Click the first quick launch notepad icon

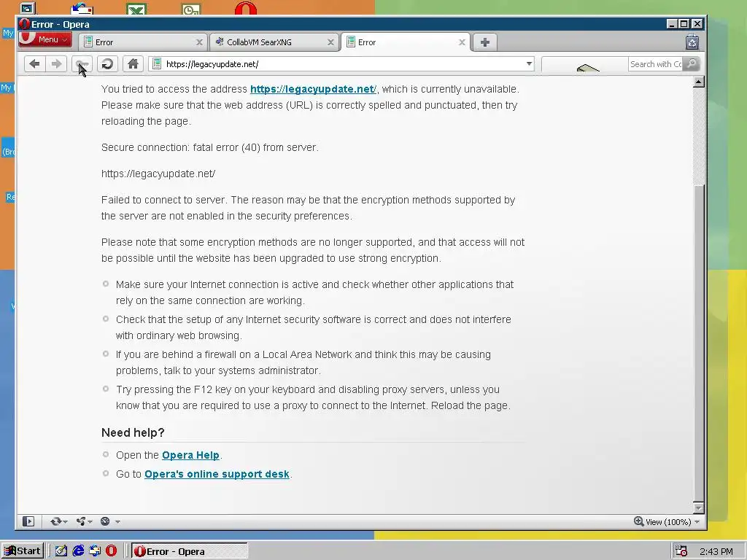(61, 551)
